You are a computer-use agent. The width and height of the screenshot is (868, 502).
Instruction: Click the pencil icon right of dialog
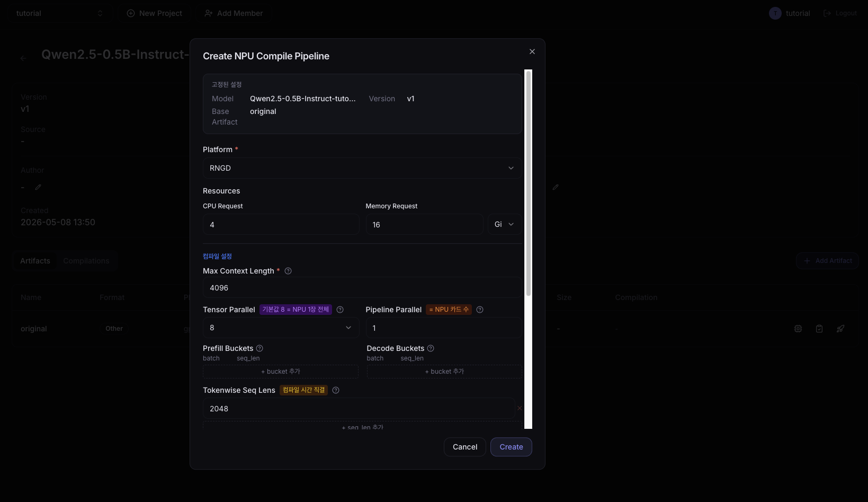pos(556,187)
